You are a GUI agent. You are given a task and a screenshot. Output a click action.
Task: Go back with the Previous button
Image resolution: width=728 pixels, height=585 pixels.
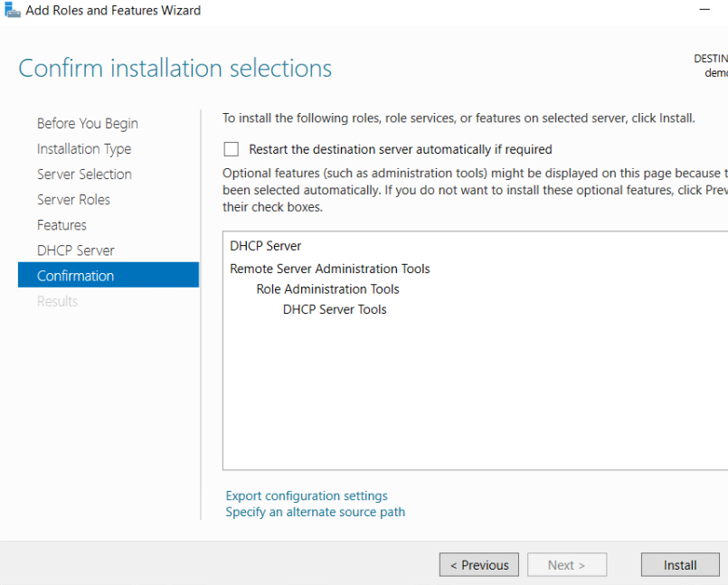(478, 565)
